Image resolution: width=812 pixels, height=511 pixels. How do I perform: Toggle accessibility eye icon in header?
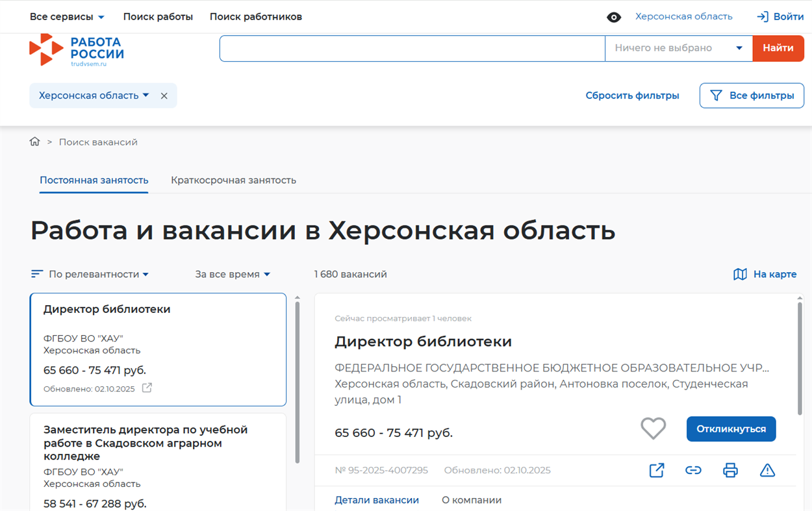tap(613, 17)
